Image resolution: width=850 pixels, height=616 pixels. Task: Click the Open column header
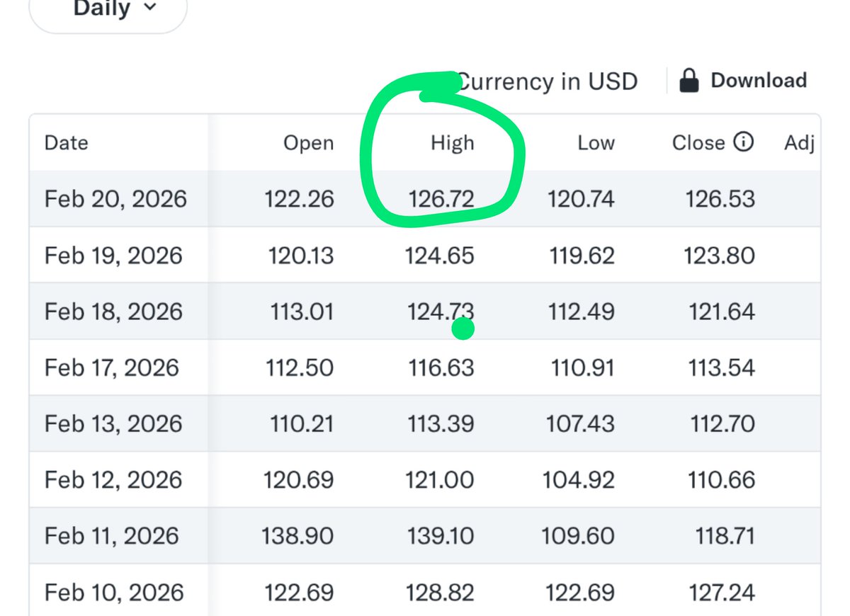(x=308, y=143)
